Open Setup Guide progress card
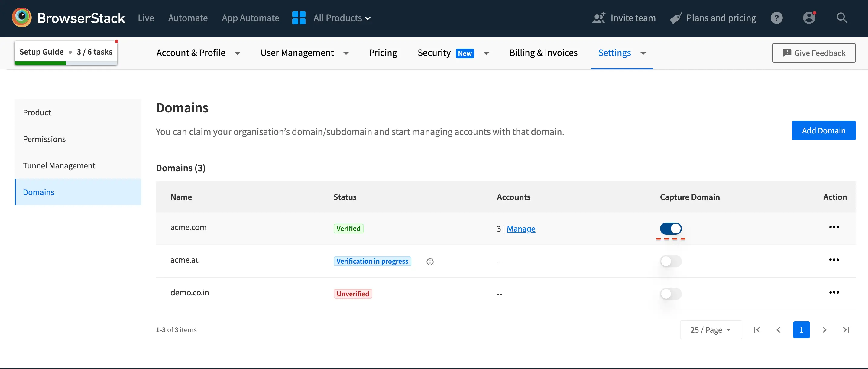 66,52
